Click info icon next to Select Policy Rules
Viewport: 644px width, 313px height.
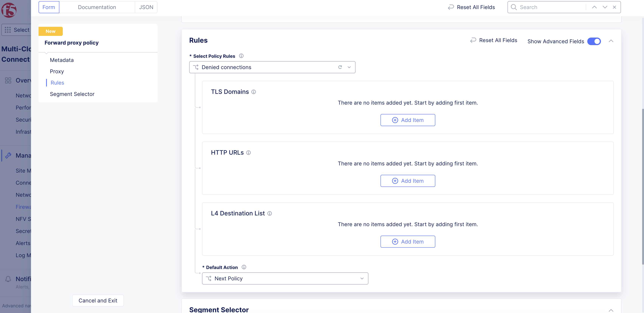[x=241, y=56]
